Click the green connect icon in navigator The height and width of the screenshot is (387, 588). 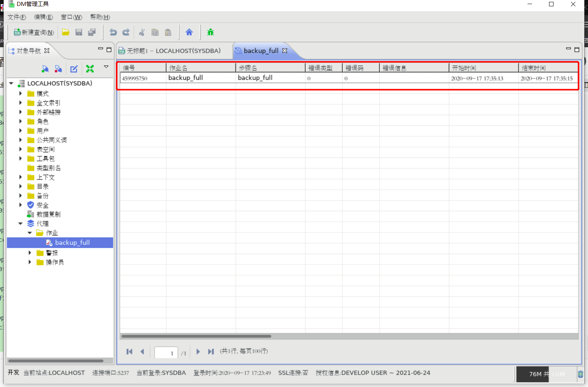point(45,69)
